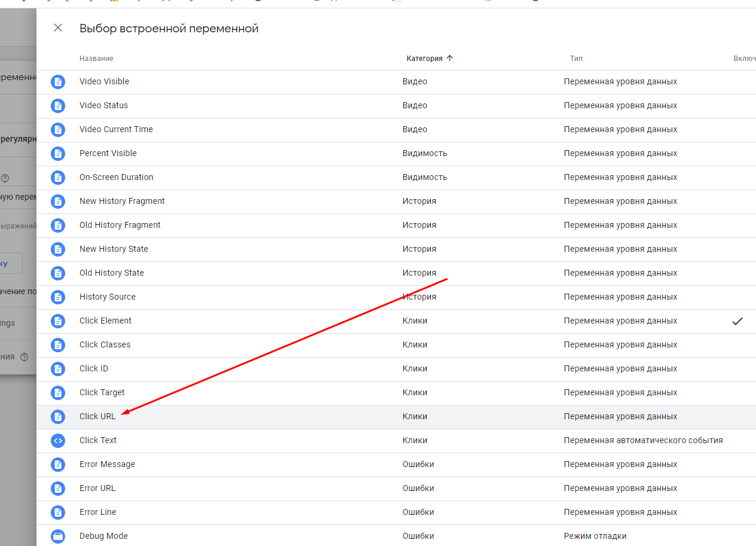
Task: Click the Video Visible row icon
Action: (57, 82)
